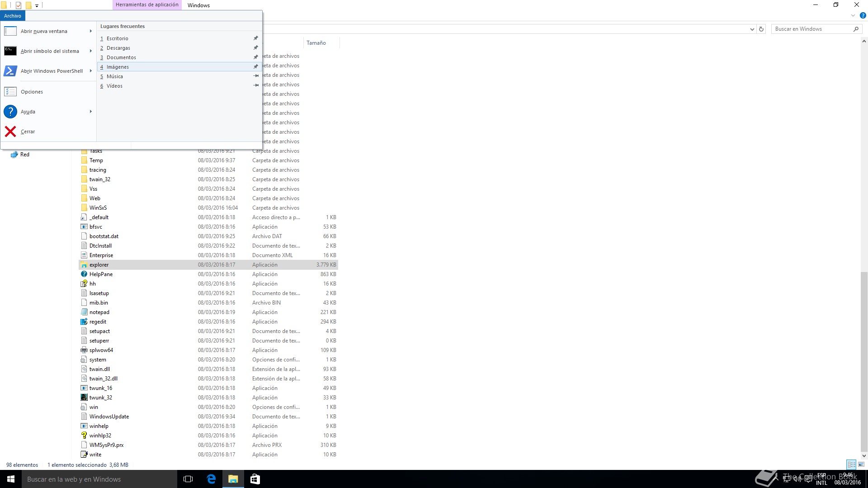This screenshot has width=868, height=488.
Task: Unpin Documentos from frequent places
Action: (x=256, y=57)
